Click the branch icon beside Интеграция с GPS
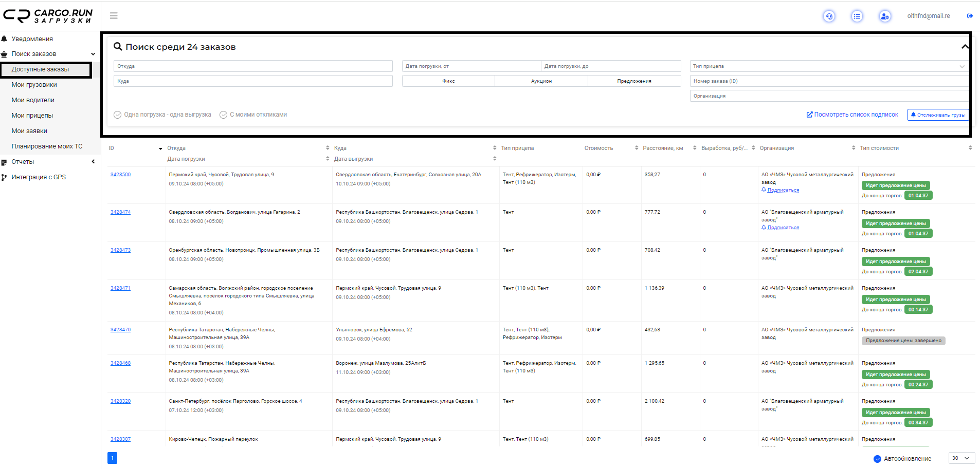Image resolution: width=980 pixels, height=469 pixels. 4,177
